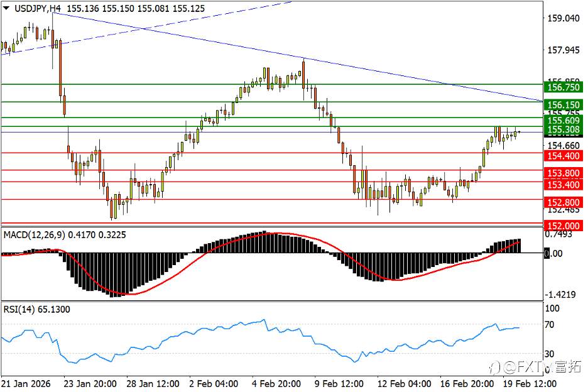Screen dimensions: 588x392
Task: Select the 23 Jan 20:00 time axis label
Action: point(90,384)
